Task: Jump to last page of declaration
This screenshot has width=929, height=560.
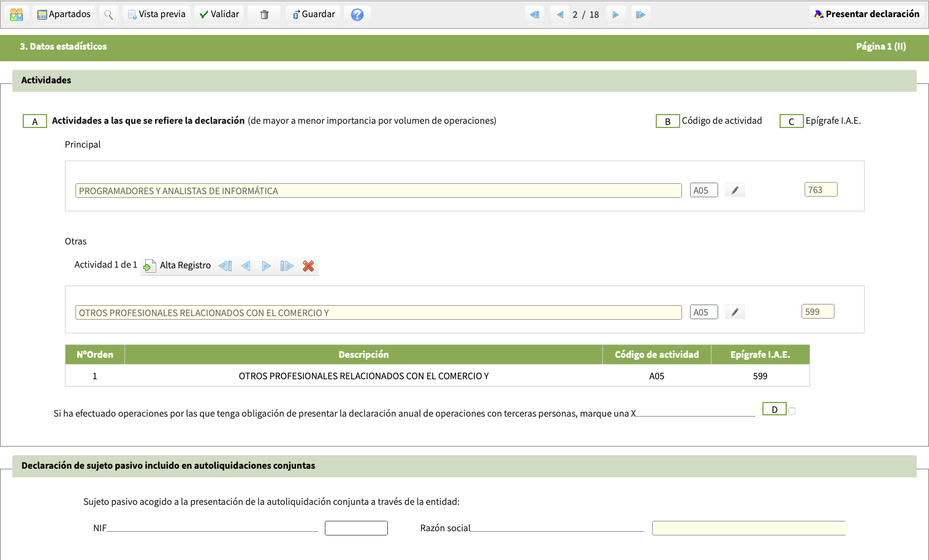Action: pos(640,15)
